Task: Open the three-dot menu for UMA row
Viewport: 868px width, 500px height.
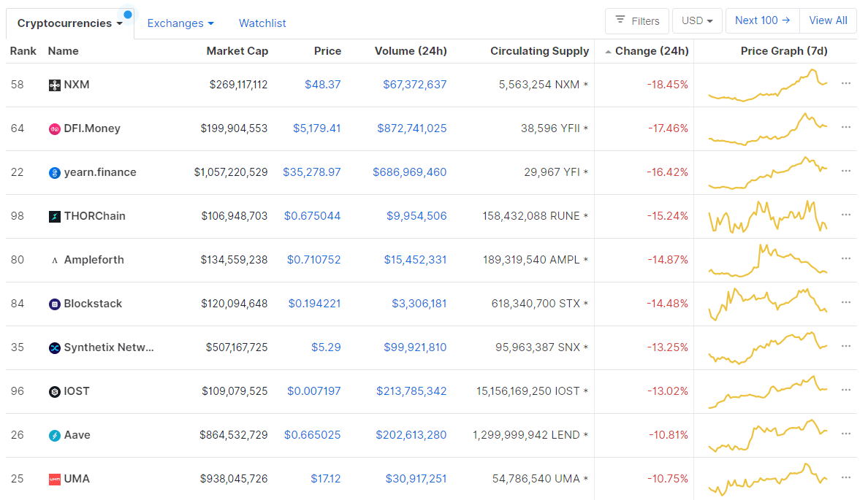Action: click(845, 477)
